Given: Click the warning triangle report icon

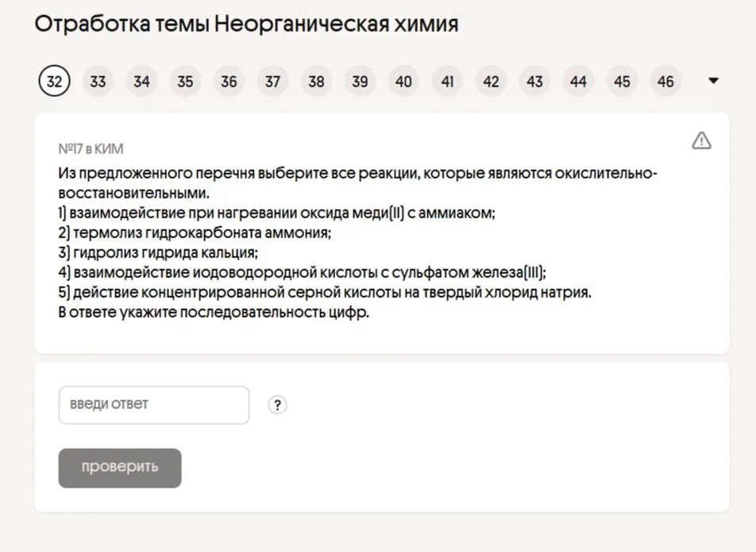Looking at the screenshot, I should pyautogui.click(x=701, y=141).
